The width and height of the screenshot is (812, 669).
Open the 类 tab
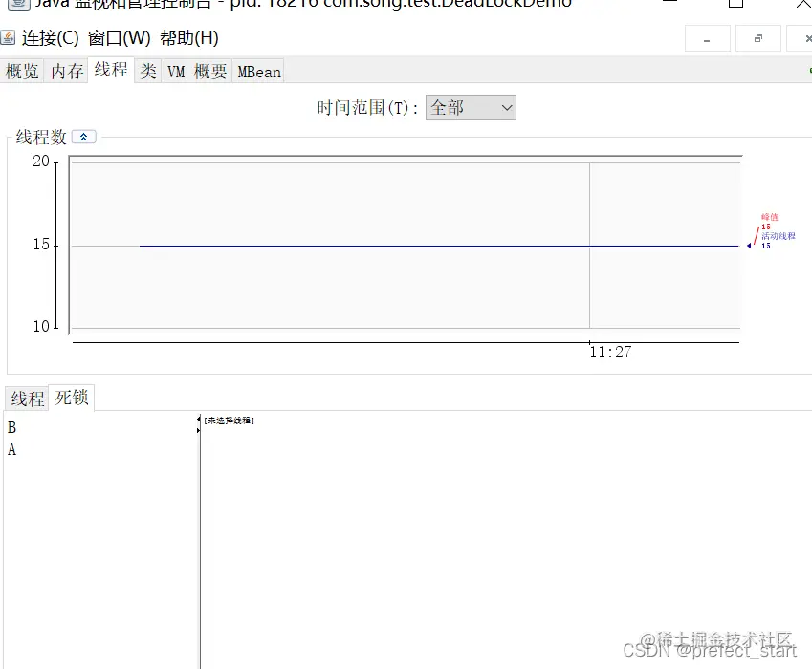[x=148, y=70]
